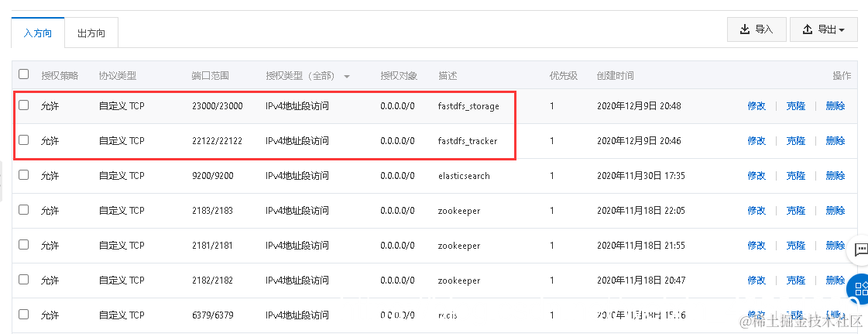Click 删除 for elasticsearch rule
The image size is (868, 334).
(835, 176)
